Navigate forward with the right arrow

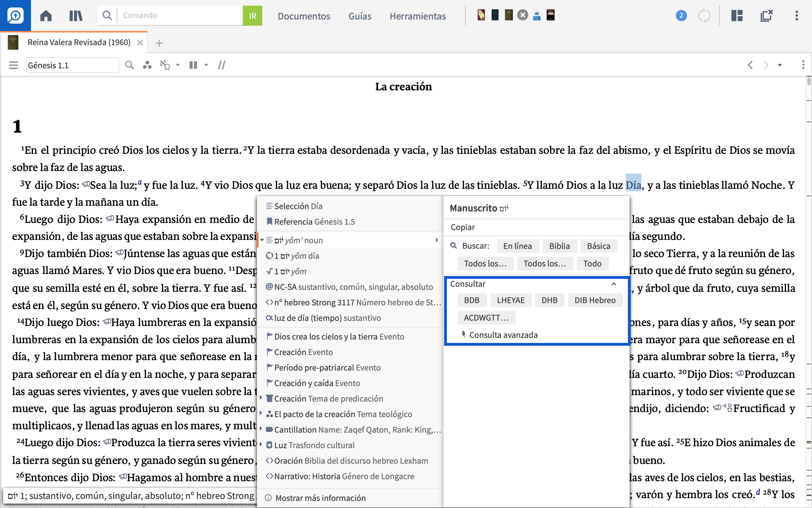coord(766,65)
